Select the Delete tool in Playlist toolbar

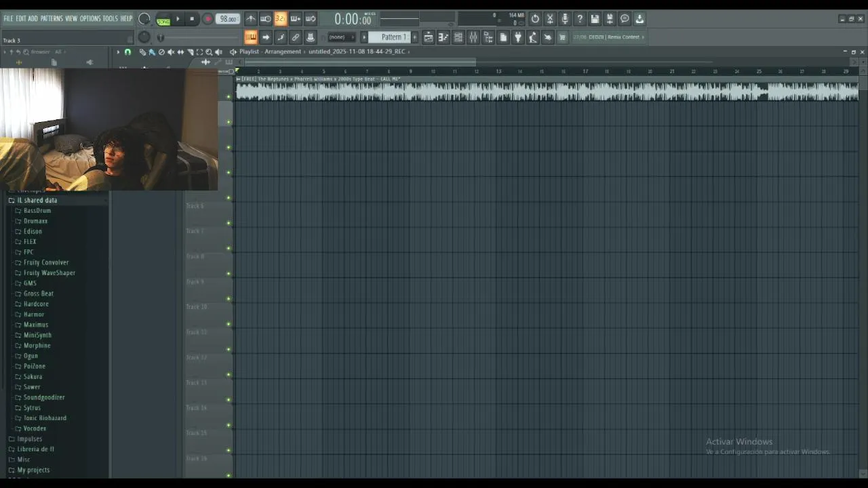point(161,52)
